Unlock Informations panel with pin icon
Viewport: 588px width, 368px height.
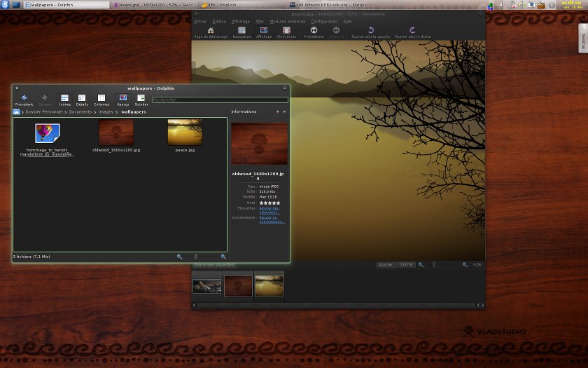coord(277,111)
